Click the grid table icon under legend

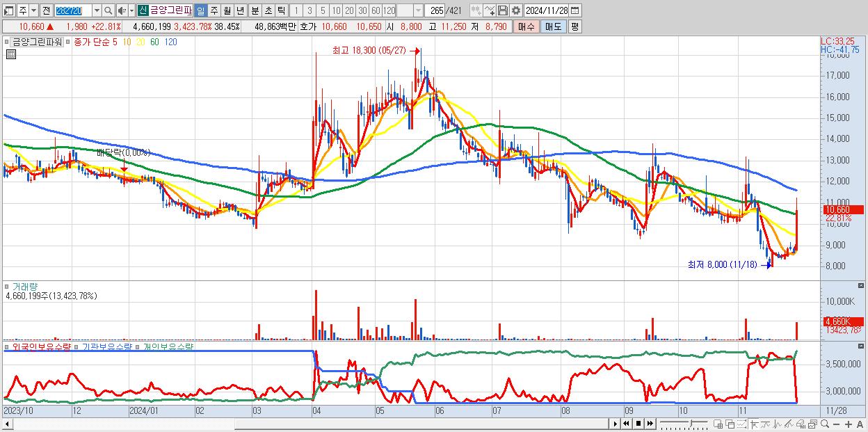pos(10,55)
